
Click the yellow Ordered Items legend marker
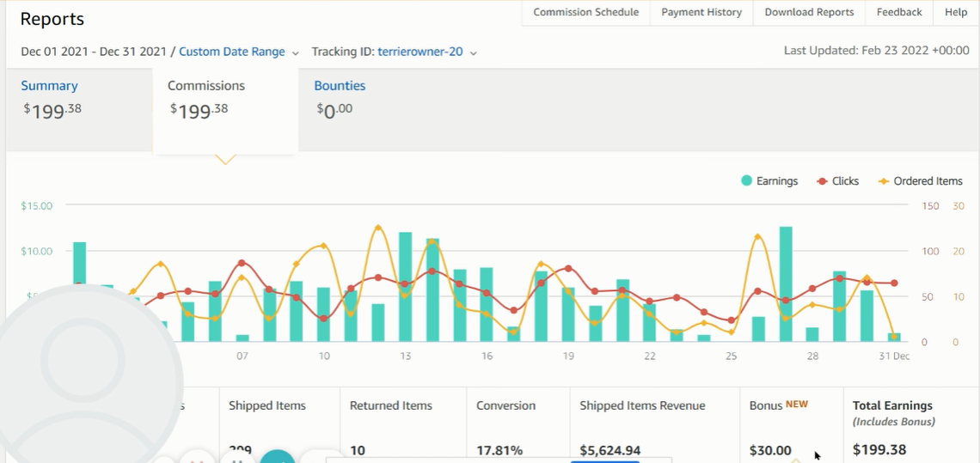pyautogui.click(x=883, y=181)
